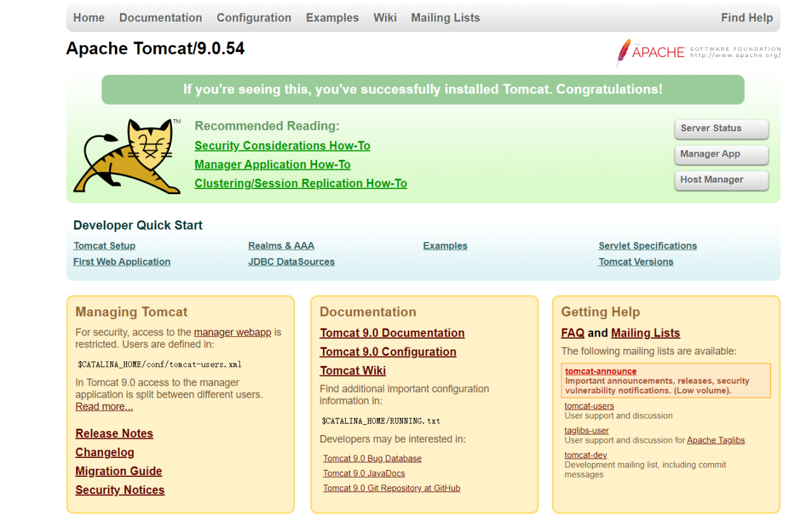
Task: Open the Host Manager
Action: pos(721,180)
